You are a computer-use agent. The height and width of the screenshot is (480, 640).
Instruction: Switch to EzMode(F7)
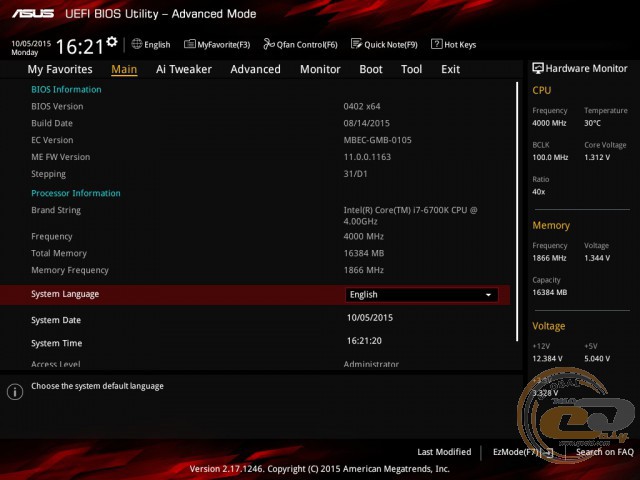(523, 452)
